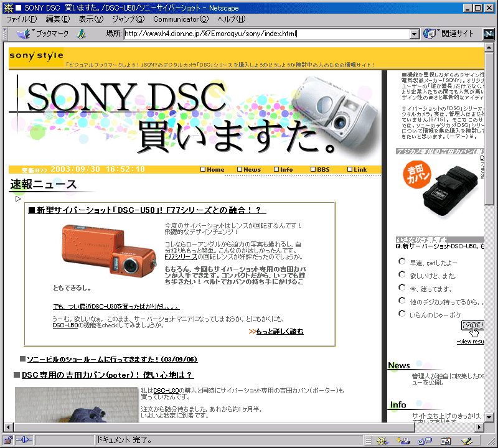The height and width of the screenshot is (448, 498).
Task: Open the 'DSC-U50' link in 'の機能をcheck' sentence
Action: 65,325
